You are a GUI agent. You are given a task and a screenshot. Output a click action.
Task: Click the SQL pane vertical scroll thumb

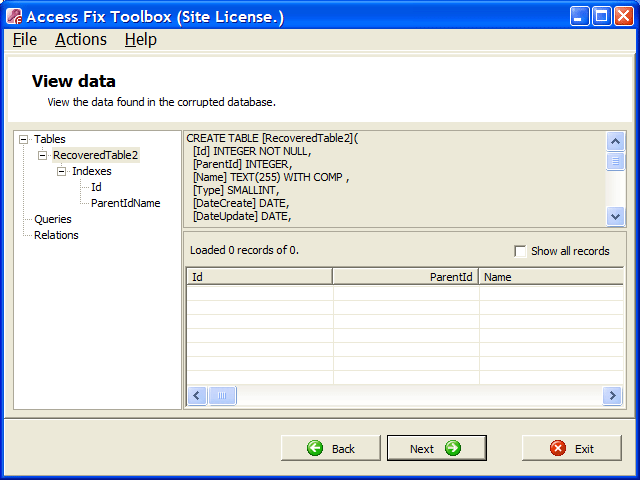(x=616, y=161)
